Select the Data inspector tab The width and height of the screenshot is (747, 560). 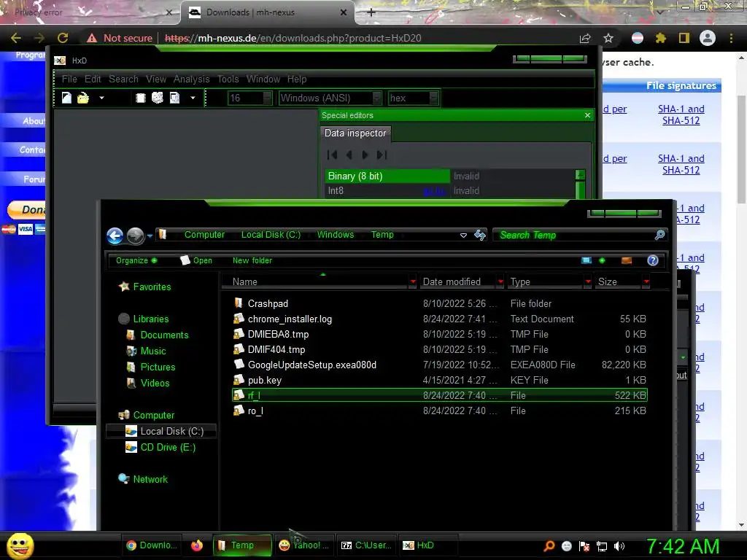[355, 133]
